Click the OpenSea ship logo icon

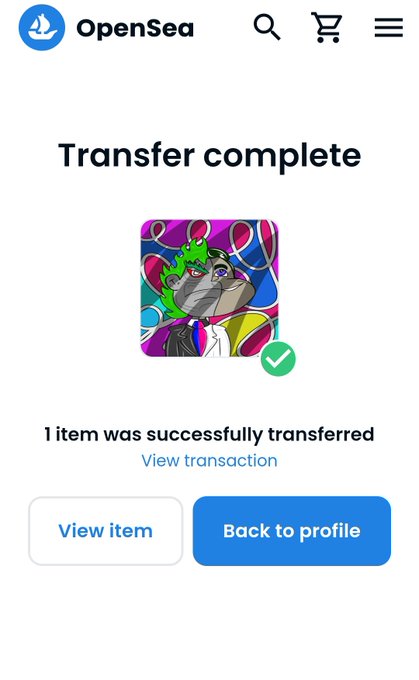coord(42,27)
